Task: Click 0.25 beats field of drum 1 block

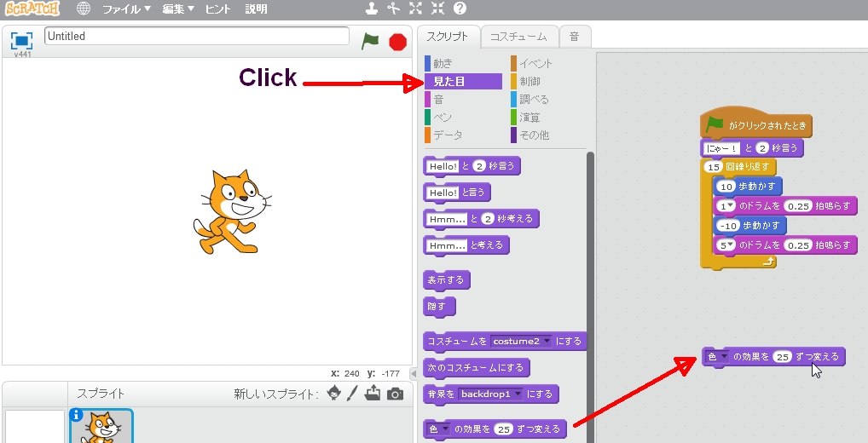Action: click(798, 206)
